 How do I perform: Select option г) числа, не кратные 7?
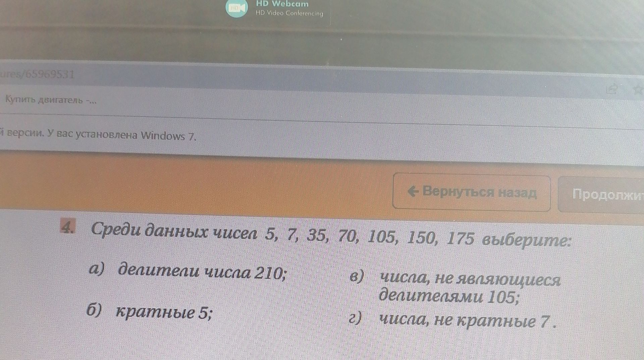click(452, 320)
